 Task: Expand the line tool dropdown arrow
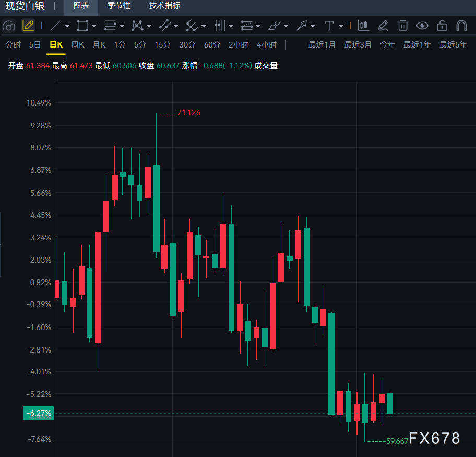[67, 26]
